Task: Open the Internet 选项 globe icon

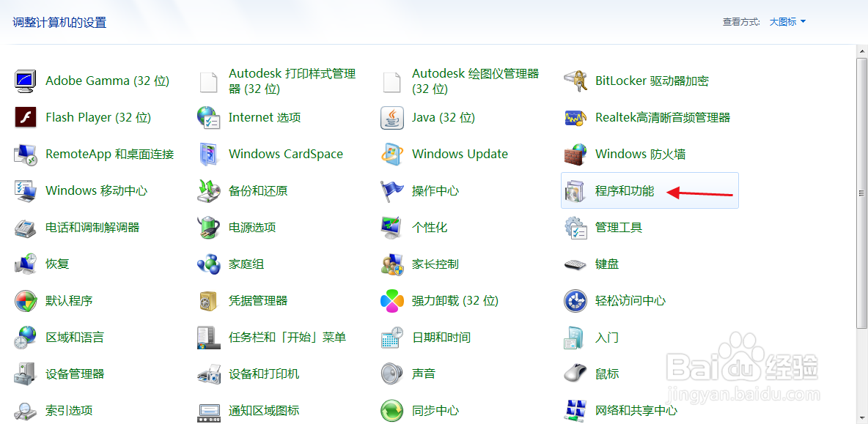Action: pos(208,117)
